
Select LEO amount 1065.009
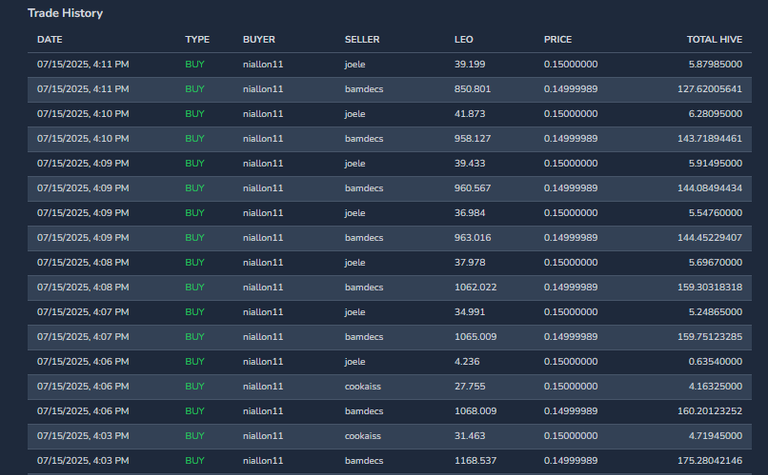pyautogui.click(x=476, y=337)
